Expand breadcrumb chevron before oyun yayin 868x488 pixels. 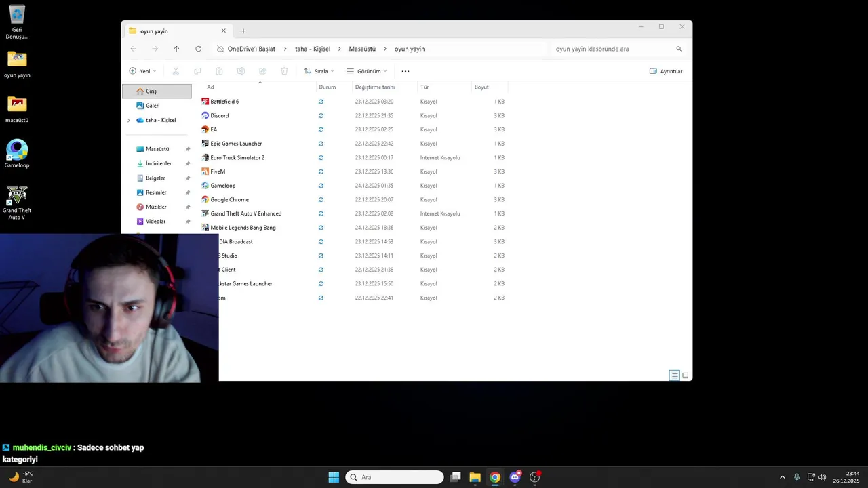385,49
